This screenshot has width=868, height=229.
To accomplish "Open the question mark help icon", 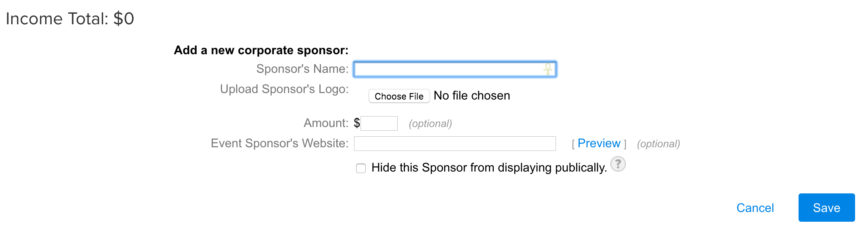I will point(618,164).
